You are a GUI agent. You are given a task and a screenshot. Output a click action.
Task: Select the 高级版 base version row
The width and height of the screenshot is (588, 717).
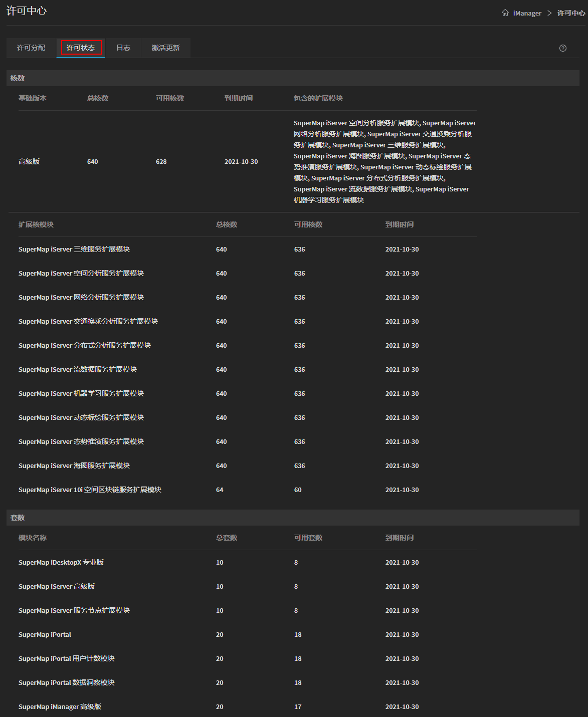click(29, 161)
